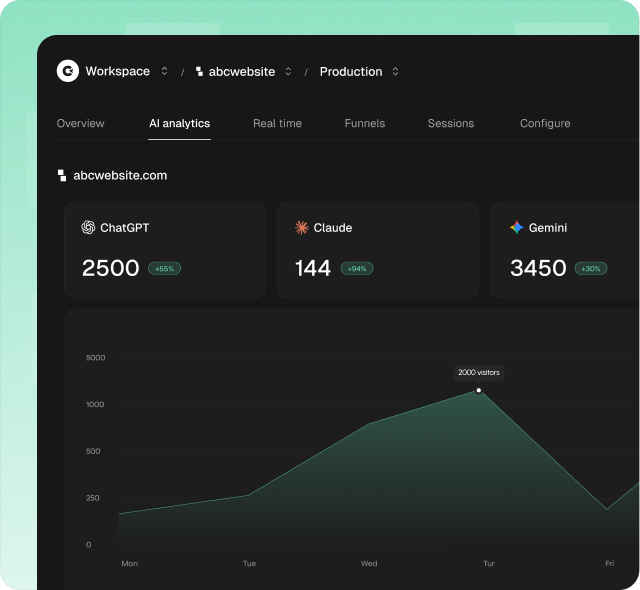This screenshot has height=590, width=640.
Task: Click the Gemini sparkle icon
Action: point(517,227)
